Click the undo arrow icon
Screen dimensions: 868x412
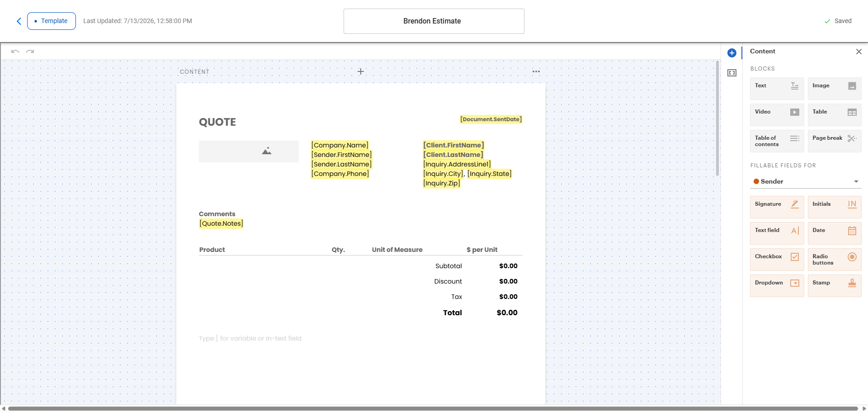point(15,52)
